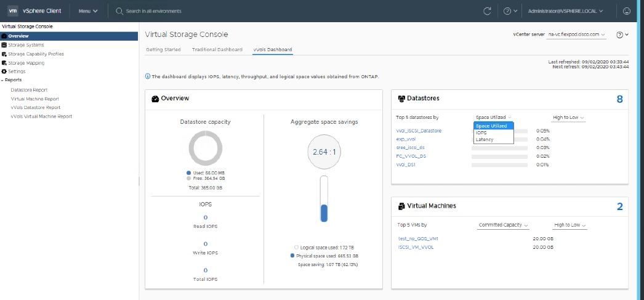Image resolution: width=644 pixels, height=300 pixels.
Task: Select Space Utilized in the dropdown list
Action: (x=494, y=126)
